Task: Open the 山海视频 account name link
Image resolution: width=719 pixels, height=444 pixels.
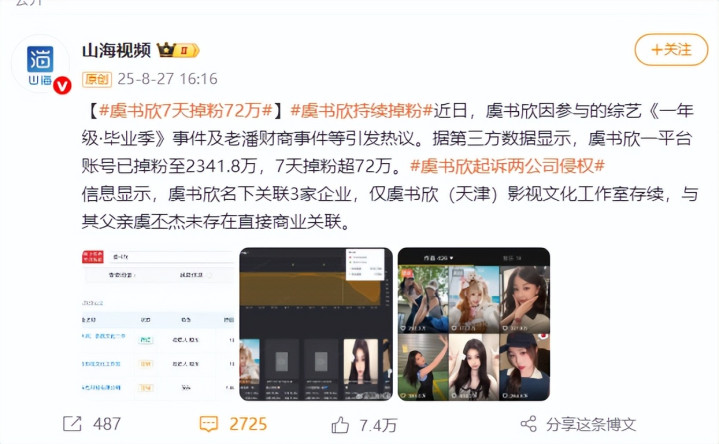Action: coord(116,50)
